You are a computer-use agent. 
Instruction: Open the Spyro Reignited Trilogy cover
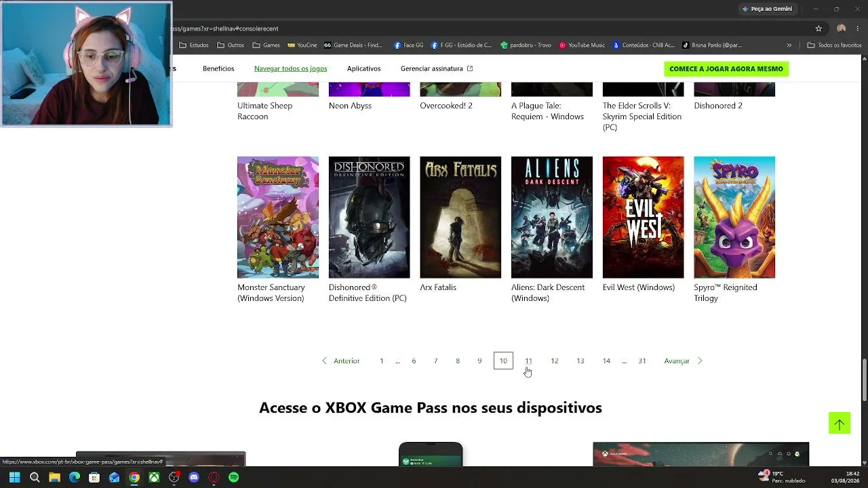click(734, 218)
